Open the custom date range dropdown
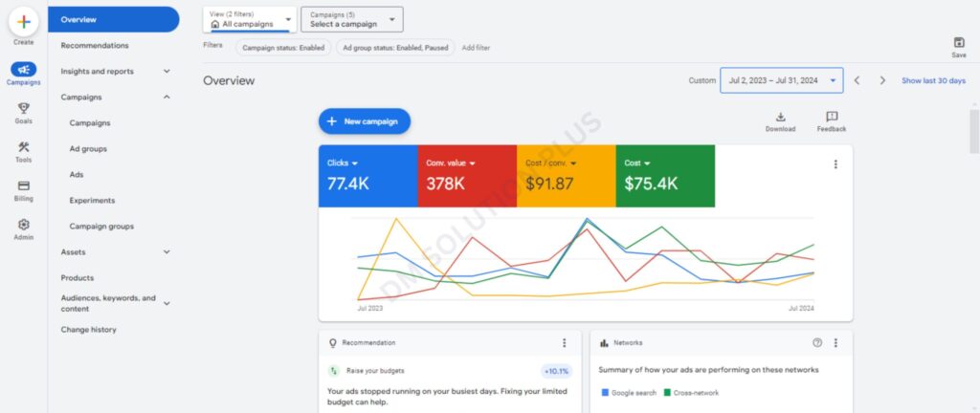The width and height of the screenshot is (980, 413). point(781,81)
